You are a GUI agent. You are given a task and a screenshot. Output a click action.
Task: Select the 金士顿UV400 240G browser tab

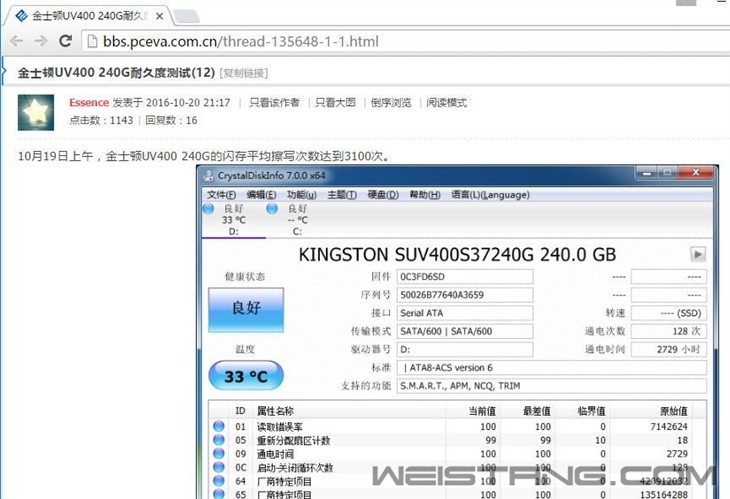pos(88,16)
